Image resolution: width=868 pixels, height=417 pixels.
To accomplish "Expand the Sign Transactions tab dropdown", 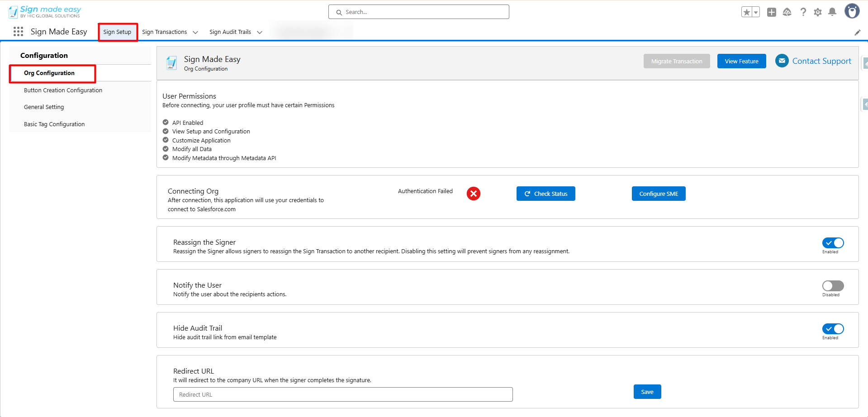I will pyautogui.click(x=195, y=32).
